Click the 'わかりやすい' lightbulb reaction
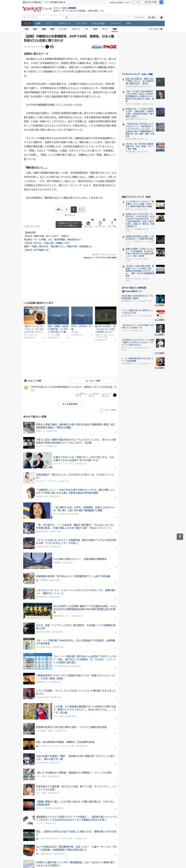Screen dimensions: 186x868 click(x=100, y=224)
